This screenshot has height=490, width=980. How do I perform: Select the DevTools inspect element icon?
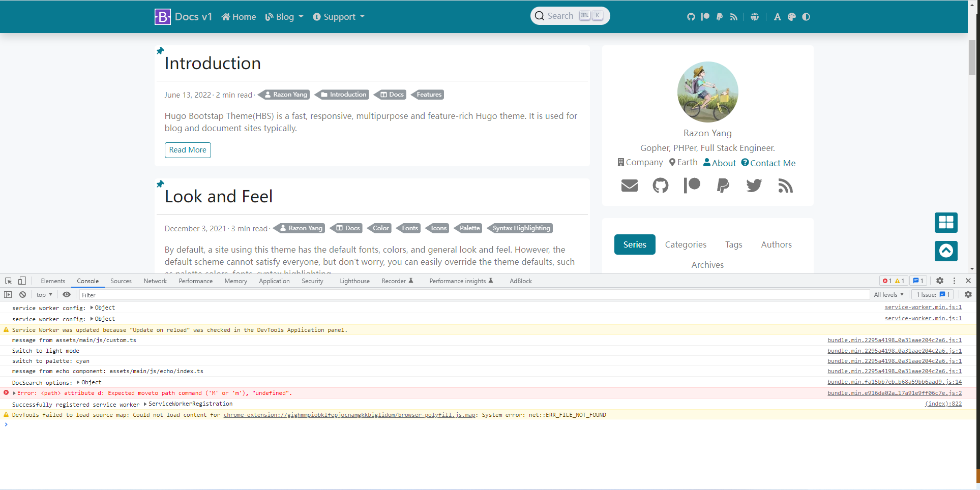tap(8, 281)
